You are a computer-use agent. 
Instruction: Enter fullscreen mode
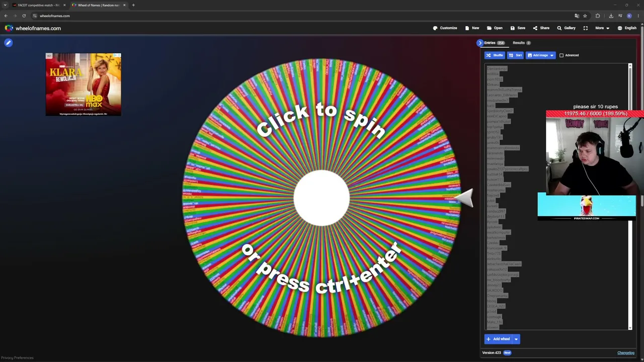[x=585, y=28]
